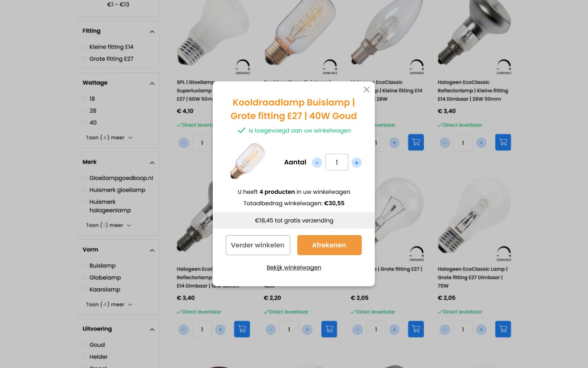Decrease Aantal quantity with minus in popup
Image resolution: width=588 pixels, height=368 pixels.
[x=317, y=163]
